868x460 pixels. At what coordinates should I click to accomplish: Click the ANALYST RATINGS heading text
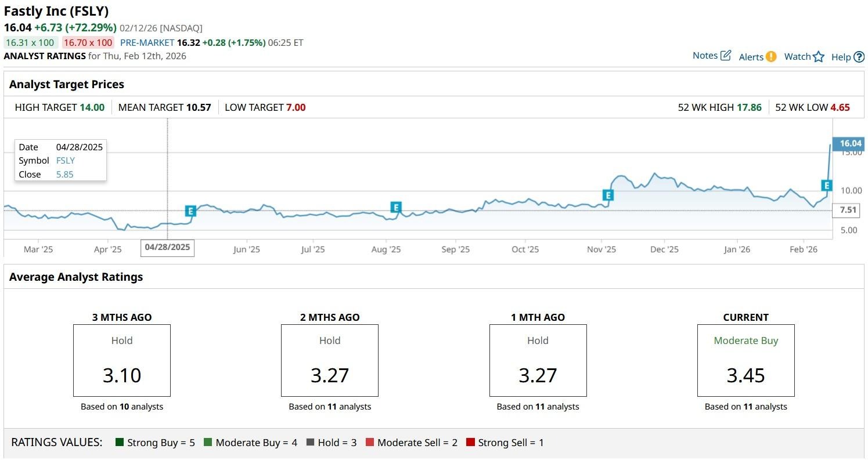[45, 56]
